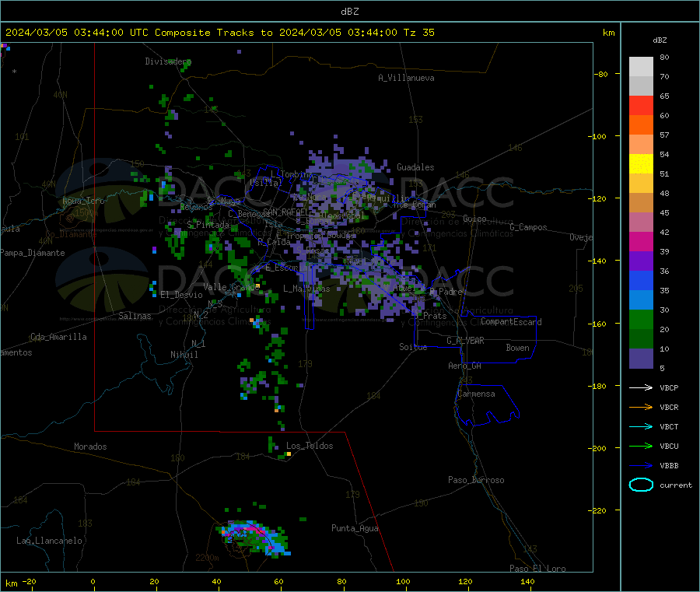Click the white VBCP arrow in legend

641,387
